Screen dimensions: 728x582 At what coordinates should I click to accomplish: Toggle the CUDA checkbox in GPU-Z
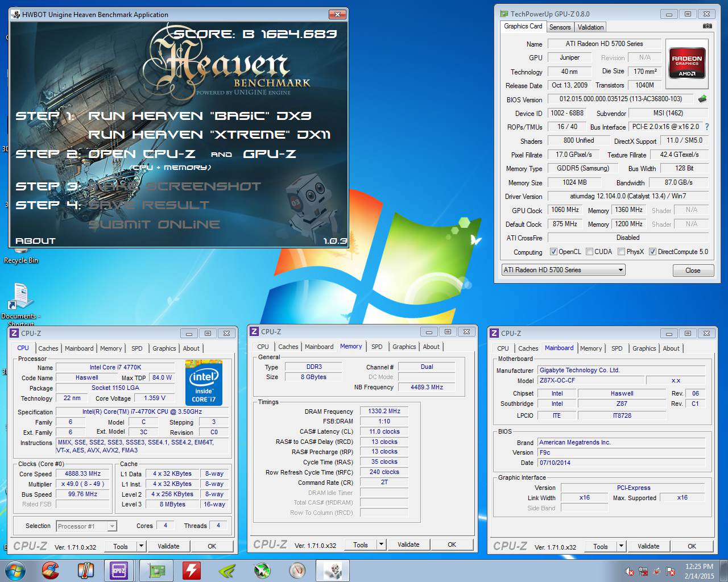pyautogui.click(x=590, y=252)
